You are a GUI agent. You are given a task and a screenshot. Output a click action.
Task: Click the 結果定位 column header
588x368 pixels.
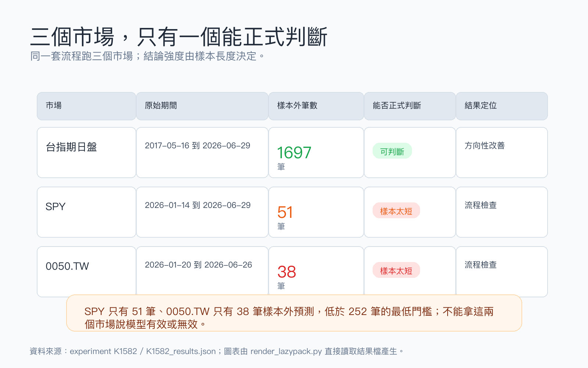pos(502,106)
